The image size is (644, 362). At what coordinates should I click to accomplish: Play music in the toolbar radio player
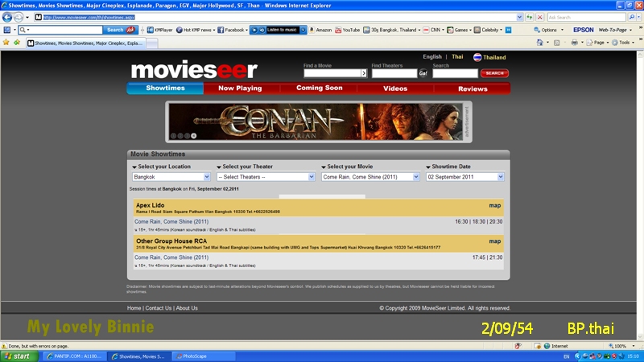coord(254,30)
